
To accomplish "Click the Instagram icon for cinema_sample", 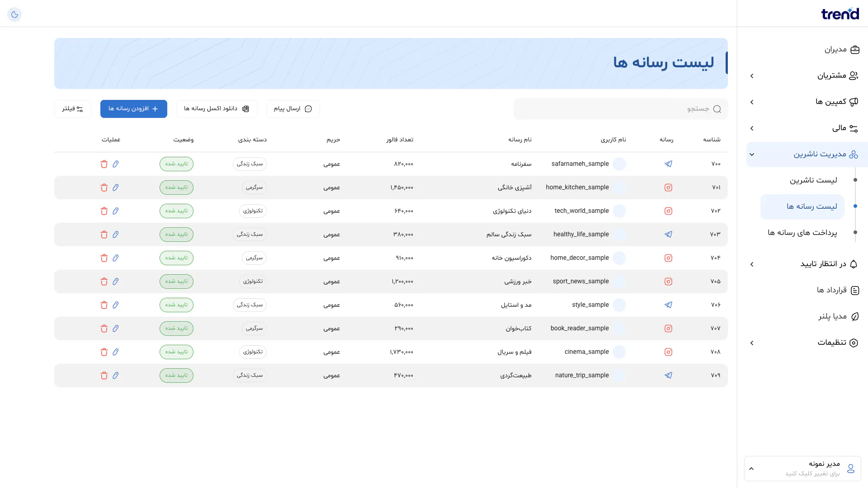I will click(668, 352).
